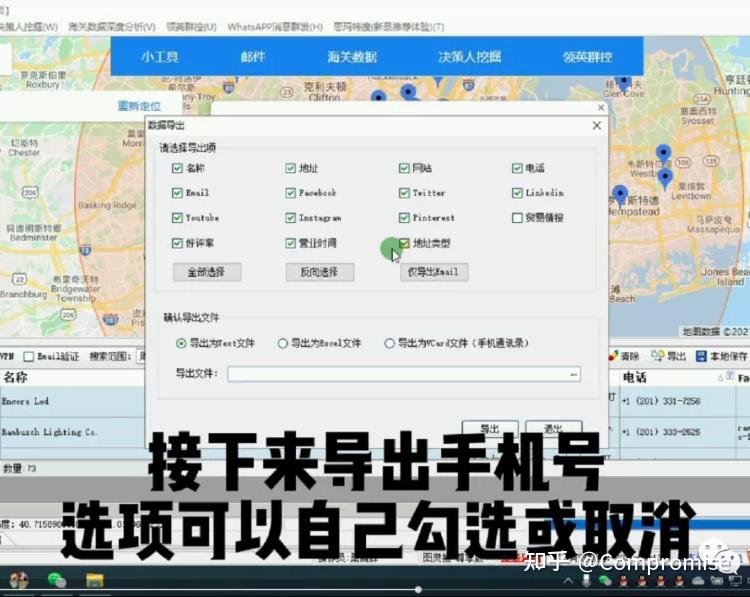Viewport: 750px width, 597px height.
Task: Close the 数据导出 dialog with its X
Action: 596,125
